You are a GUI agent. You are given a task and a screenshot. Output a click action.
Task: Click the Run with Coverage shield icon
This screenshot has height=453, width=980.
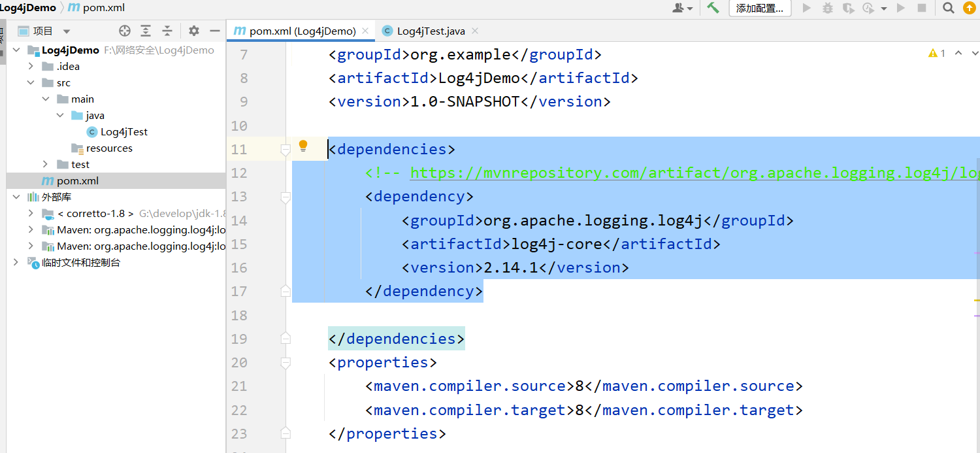coord(848,8)
